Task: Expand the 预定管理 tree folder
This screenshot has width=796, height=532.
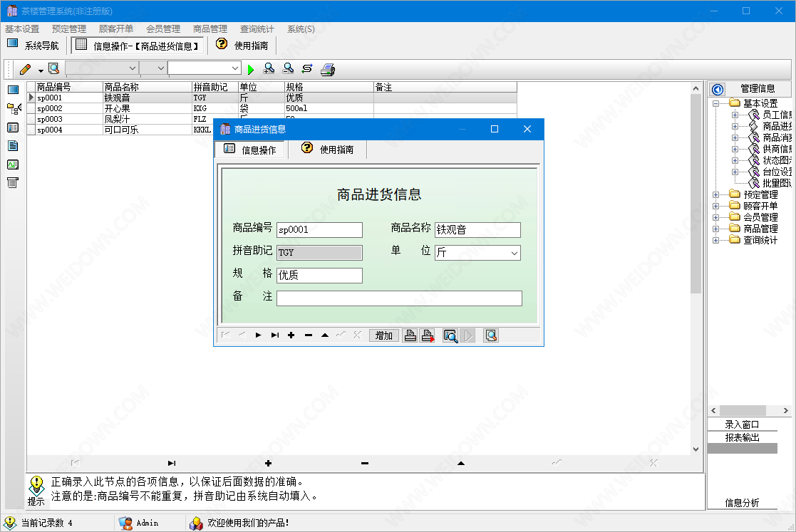Action: pos(715,194)
